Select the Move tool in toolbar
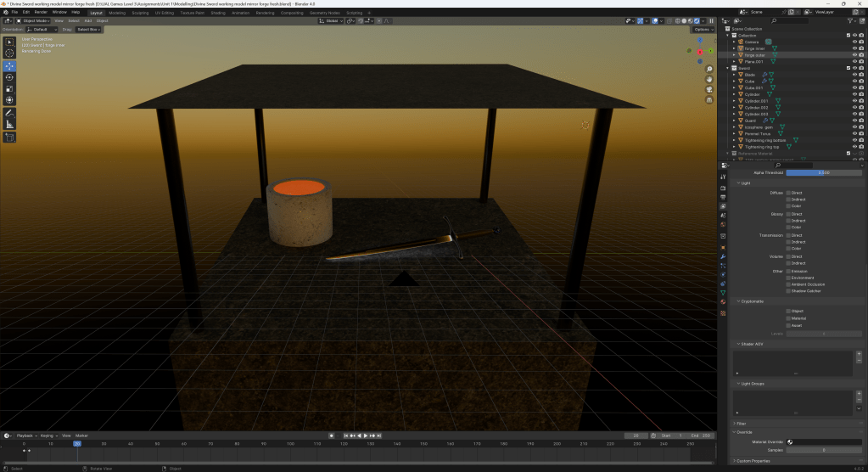This screenshot has height=472, width=868. 9,65
